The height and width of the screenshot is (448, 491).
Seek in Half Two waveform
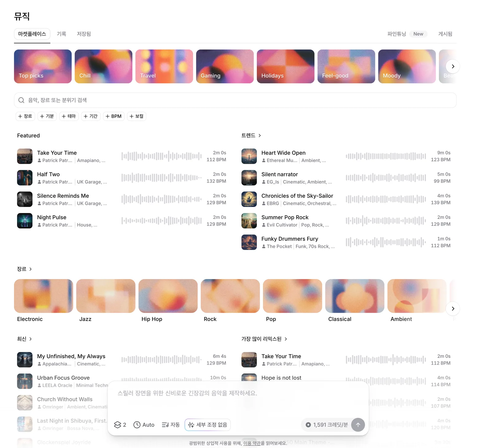pos(161,178)
